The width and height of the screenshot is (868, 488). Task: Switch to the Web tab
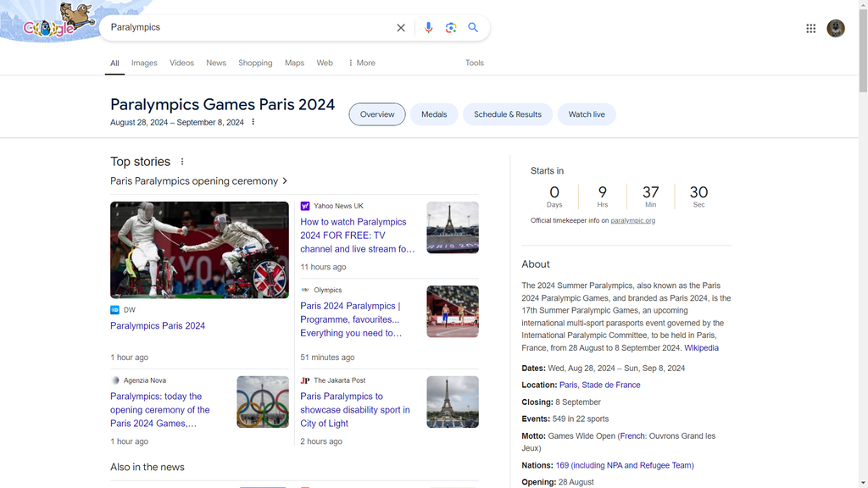pyautogui.click(x=325, y=63)
